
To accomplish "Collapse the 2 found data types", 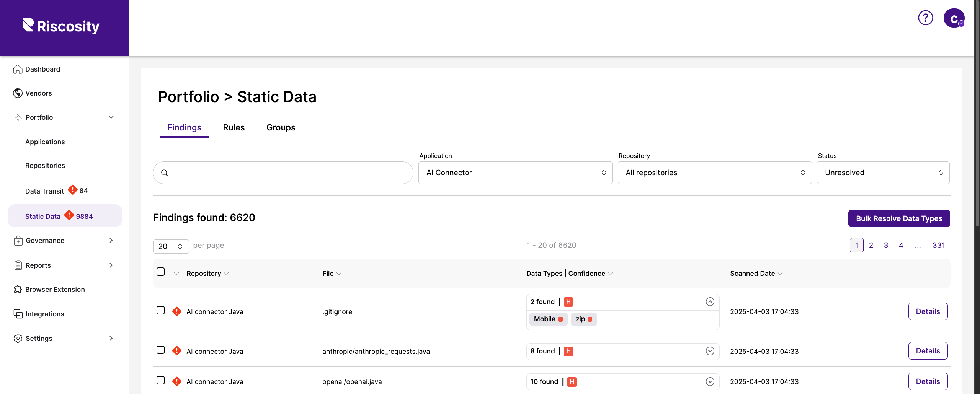I will click(710, 302).
